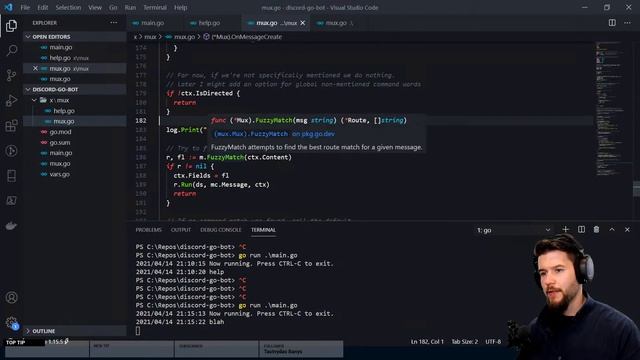Open the Search view icon
The image size is (640, 360).
point(11,51)
